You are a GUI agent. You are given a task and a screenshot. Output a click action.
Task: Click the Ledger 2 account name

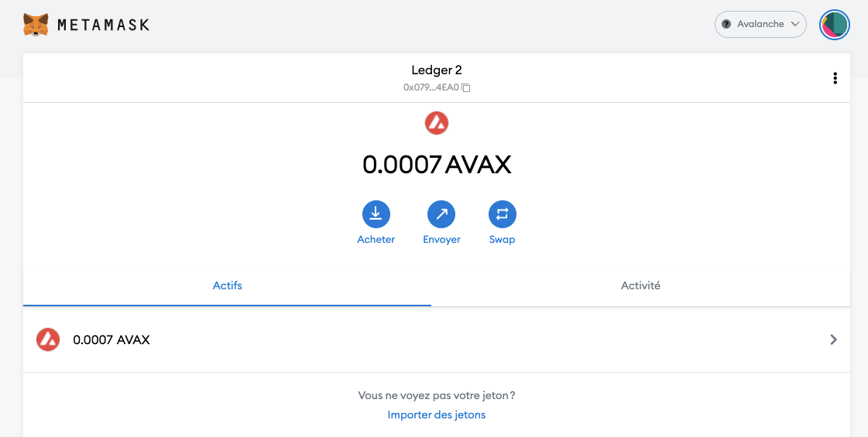tap(437, 70)
